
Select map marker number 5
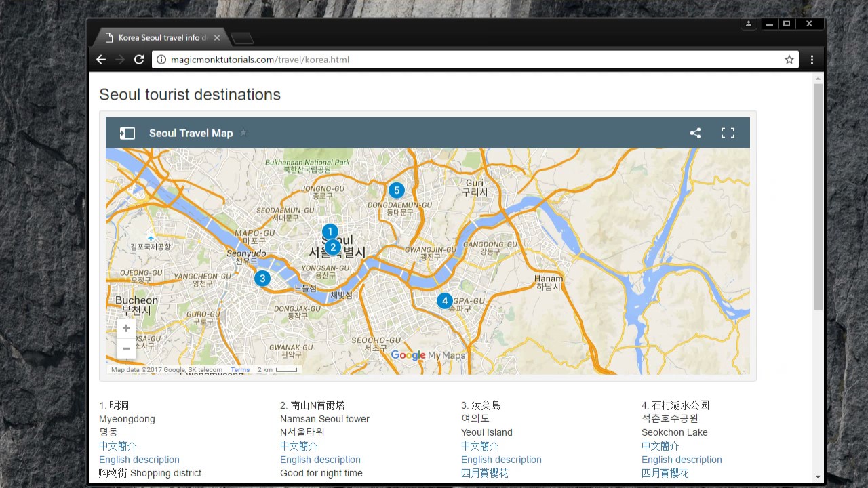pos(396,190)
